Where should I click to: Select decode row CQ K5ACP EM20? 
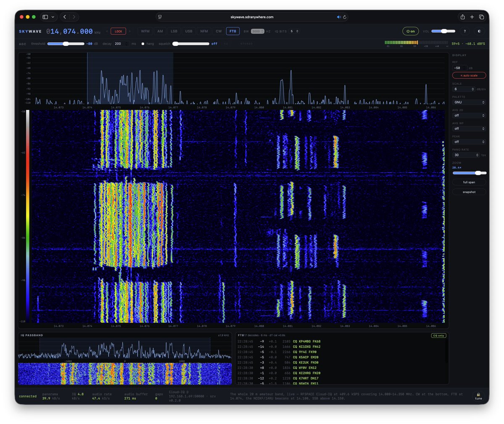pyautogui.click(x=341, y=357)
